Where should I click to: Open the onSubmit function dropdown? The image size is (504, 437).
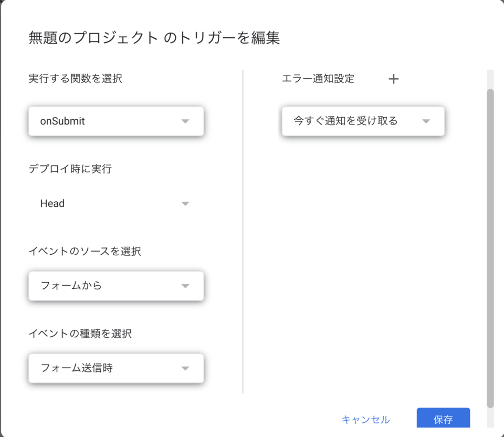point(116,121)
